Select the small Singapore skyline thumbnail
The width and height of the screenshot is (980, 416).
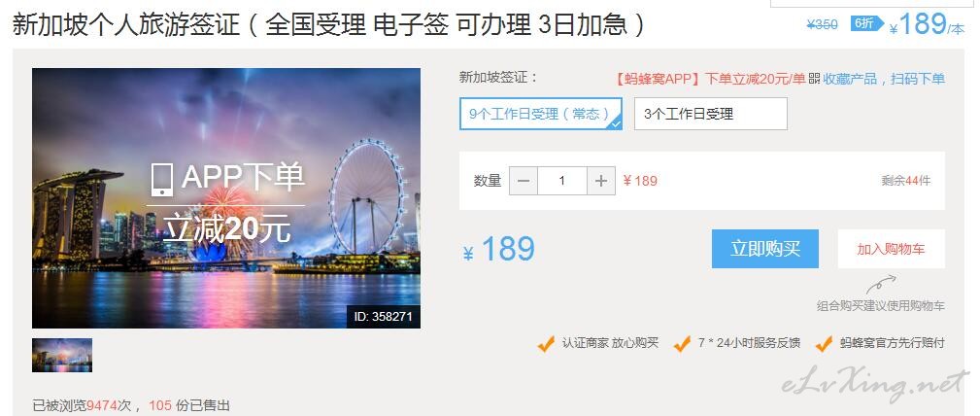62,356
